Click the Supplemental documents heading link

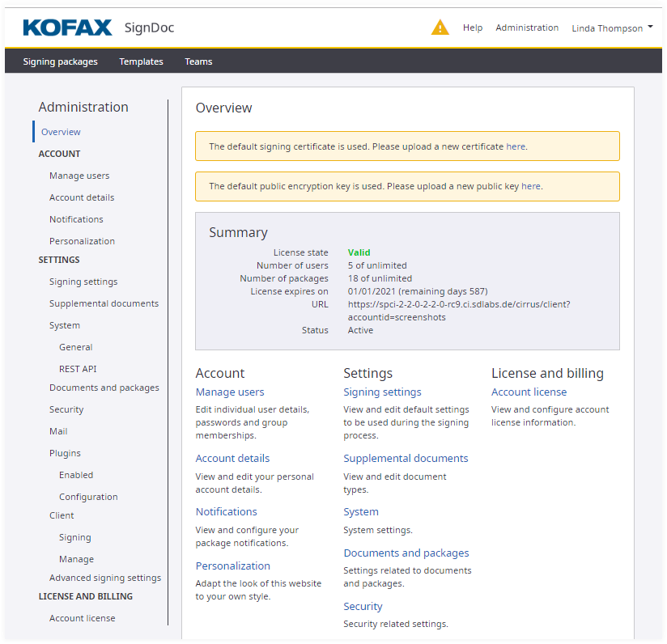(406, 458)
